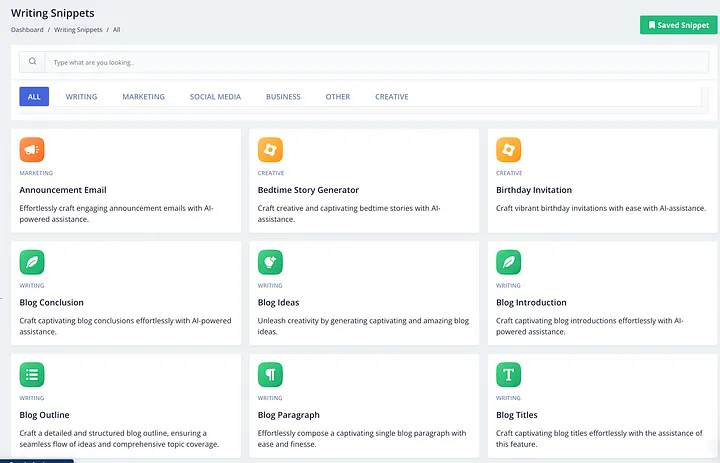The image size is (720, 463).
Task: Click the Blog Conclusion leaf icon
Action: click(x=32, y=262)
